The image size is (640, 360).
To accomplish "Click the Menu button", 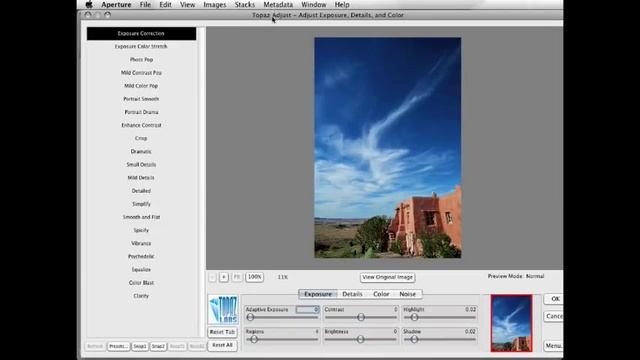I will coord(554,346).
